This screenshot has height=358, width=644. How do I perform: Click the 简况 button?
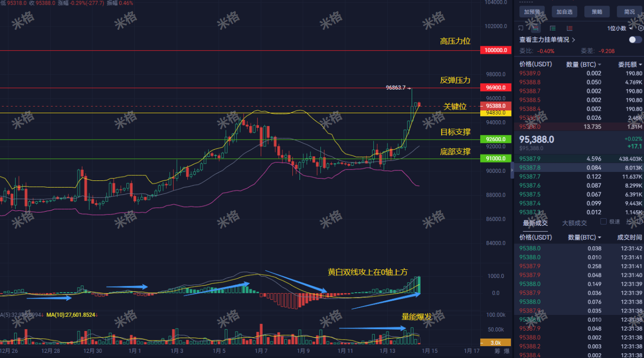(x=629, y=11)
